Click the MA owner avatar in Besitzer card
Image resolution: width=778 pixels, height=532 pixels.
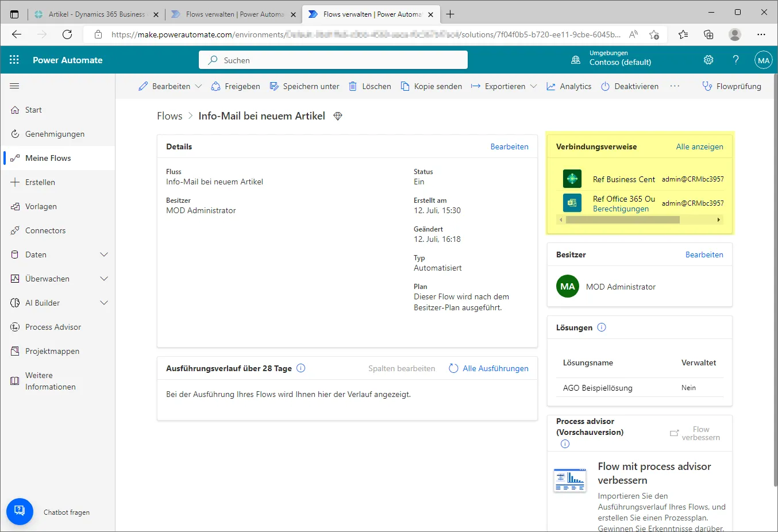[x=568, y=286]
